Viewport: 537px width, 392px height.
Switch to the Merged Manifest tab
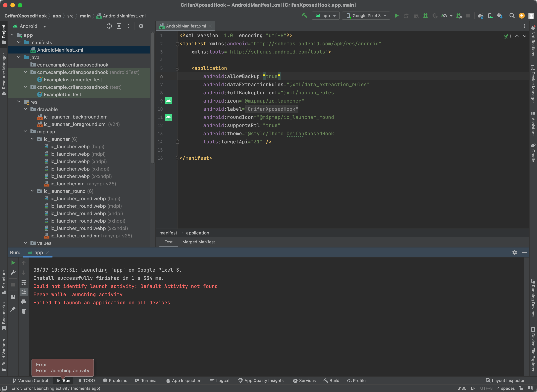coord(198,242)
